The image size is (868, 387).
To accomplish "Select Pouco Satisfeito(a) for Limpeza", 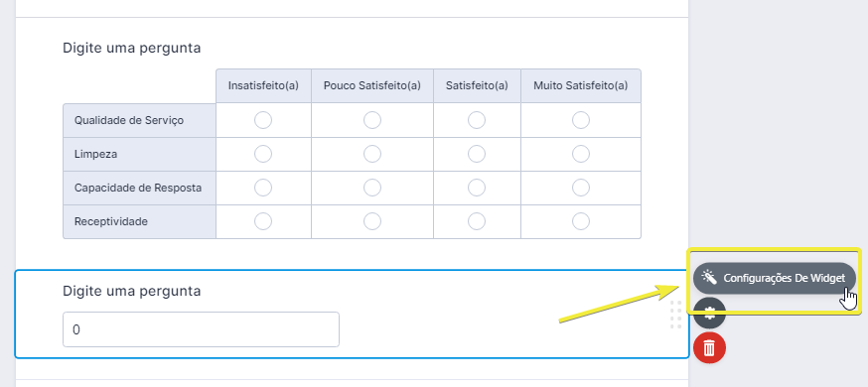I will (x=372, y=154).
